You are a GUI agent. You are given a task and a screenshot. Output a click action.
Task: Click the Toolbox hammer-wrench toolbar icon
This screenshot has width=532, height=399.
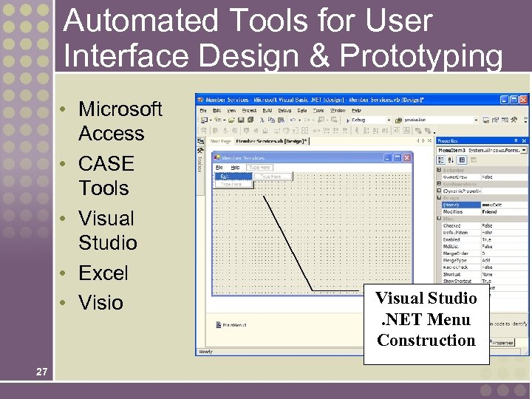(x=514, y=120)
